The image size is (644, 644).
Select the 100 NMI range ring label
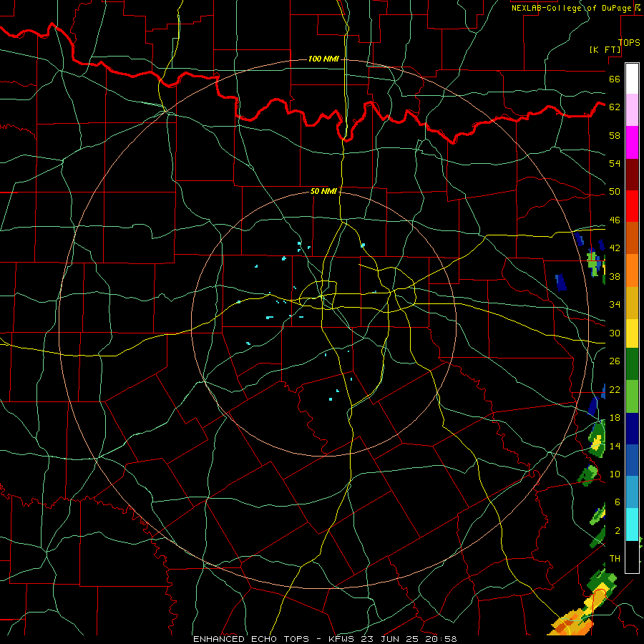point(323,59)
